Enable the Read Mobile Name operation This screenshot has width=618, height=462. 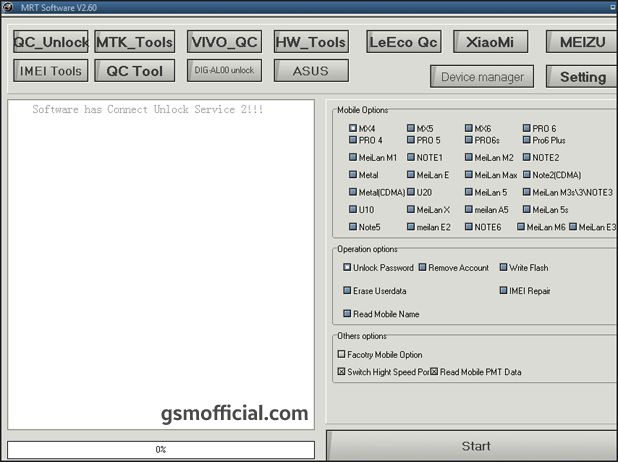[347, 313]
